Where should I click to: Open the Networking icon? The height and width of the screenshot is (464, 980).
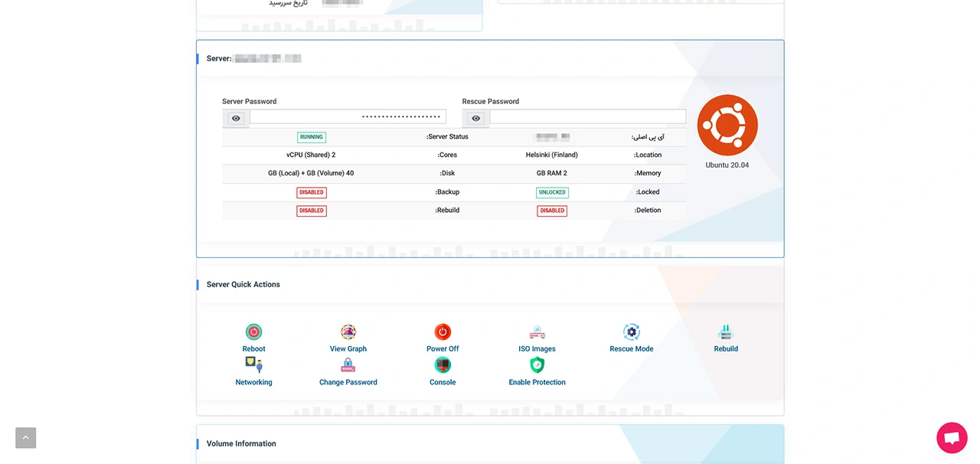[253, 365]
